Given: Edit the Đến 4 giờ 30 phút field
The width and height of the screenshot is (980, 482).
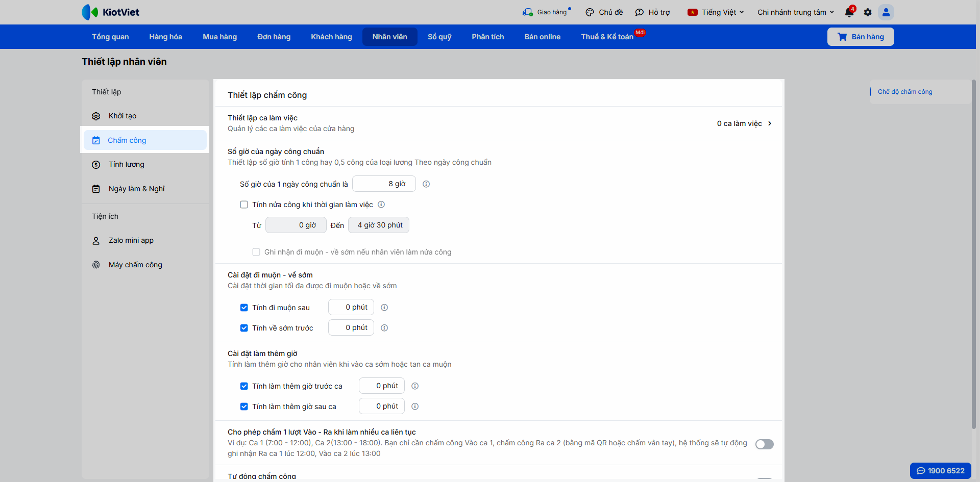Looking at the screenshot, I should point(379,225).
